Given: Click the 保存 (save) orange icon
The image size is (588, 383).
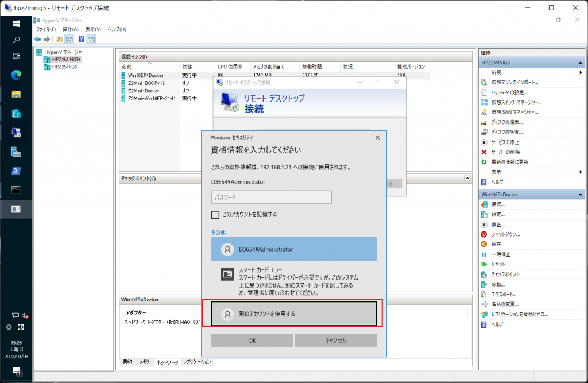Looking at the screenshot, I should click(484, 244).
